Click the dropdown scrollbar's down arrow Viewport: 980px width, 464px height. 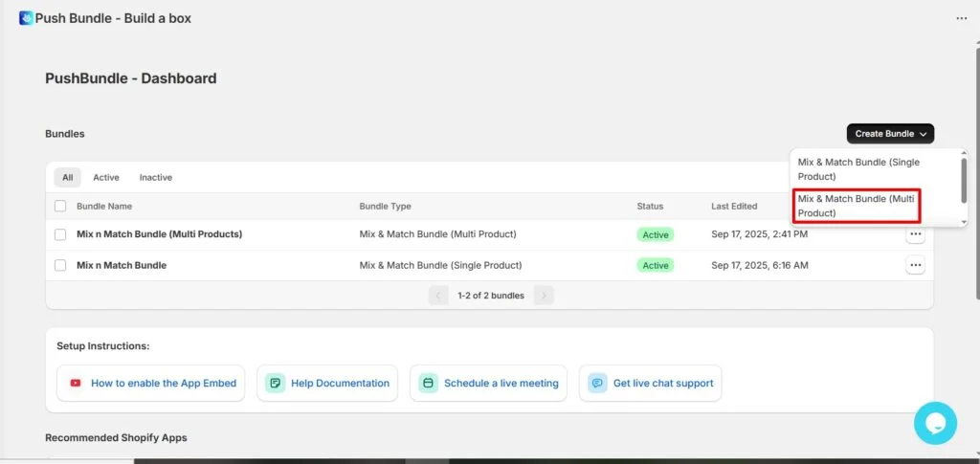click(963, 222)
